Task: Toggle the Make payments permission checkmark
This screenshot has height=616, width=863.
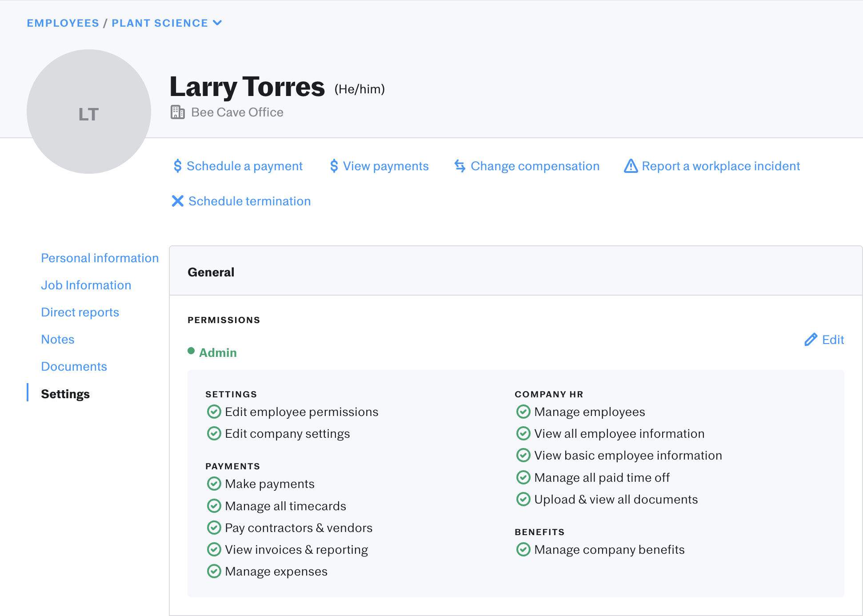Action: coord(214,484)
